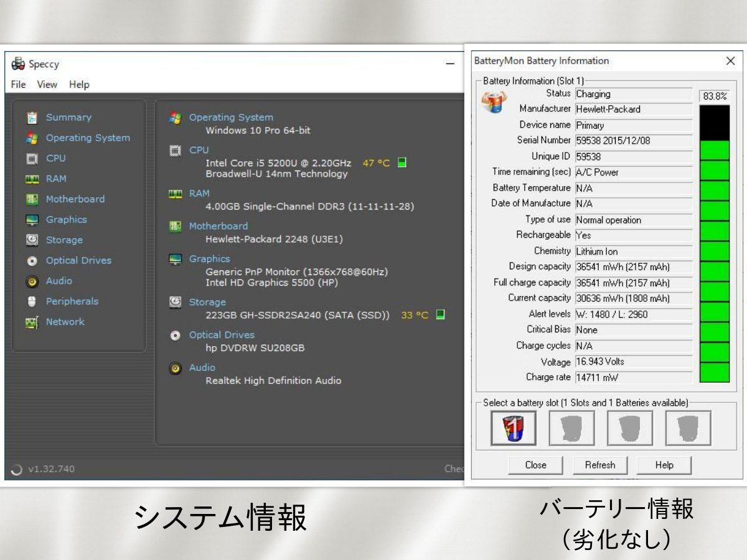Click 'Hewlett-Packard 2248 (U3E1)' text
This screenshot has height=560, width=747.
pyautogui.click(x=275, y=239)
